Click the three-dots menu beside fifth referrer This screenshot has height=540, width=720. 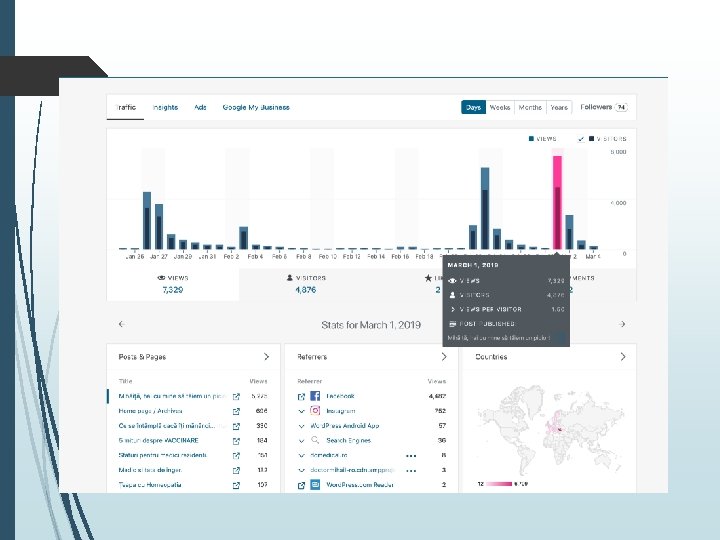pos(411,456)
